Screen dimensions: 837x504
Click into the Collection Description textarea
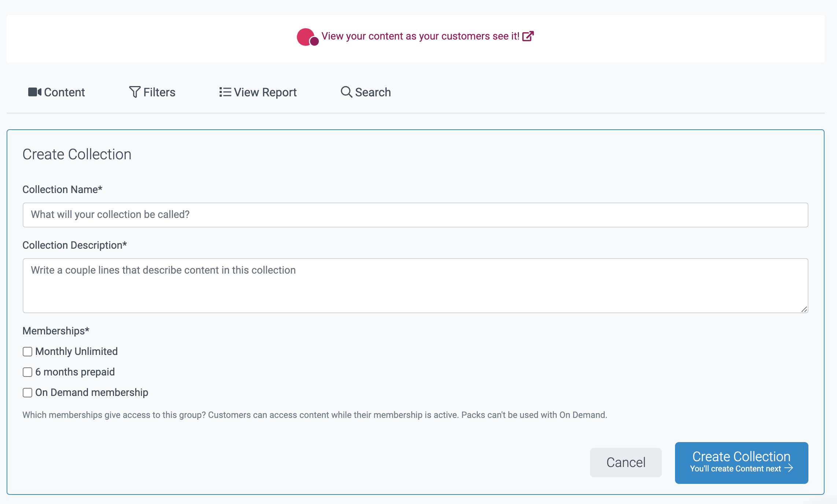click(415, 286)
